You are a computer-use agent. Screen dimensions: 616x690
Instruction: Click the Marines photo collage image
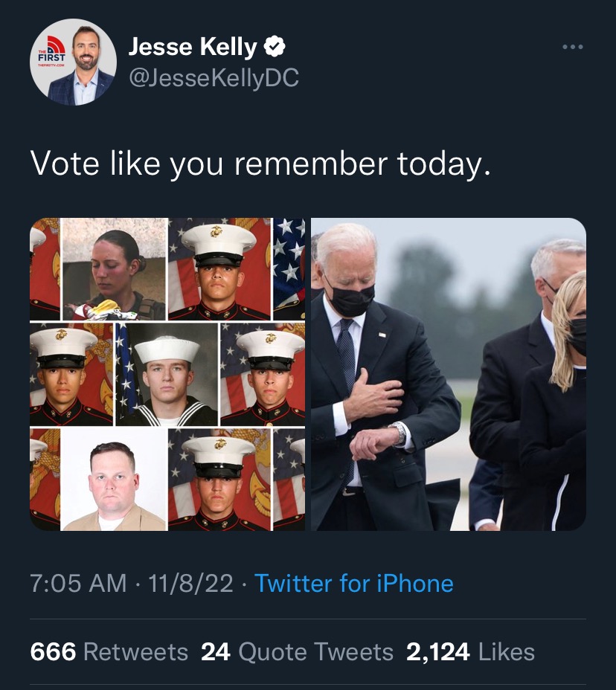tap(167, 373)
